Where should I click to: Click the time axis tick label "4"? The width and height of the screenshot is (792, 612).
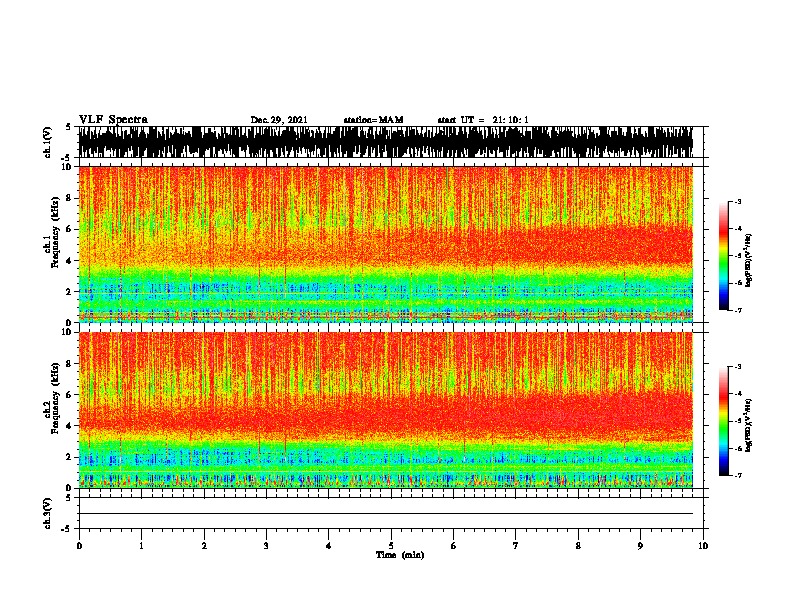tap(329, 546)
